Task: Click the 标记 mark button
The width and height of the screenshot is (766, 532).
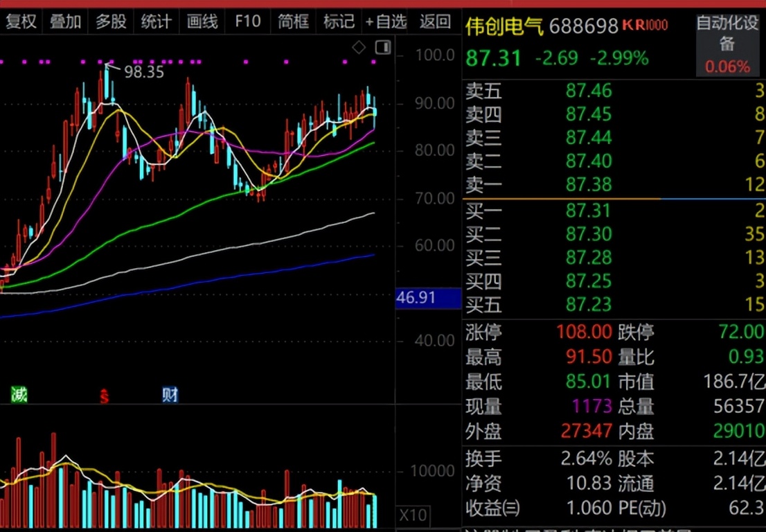Action: pos(339,21)
